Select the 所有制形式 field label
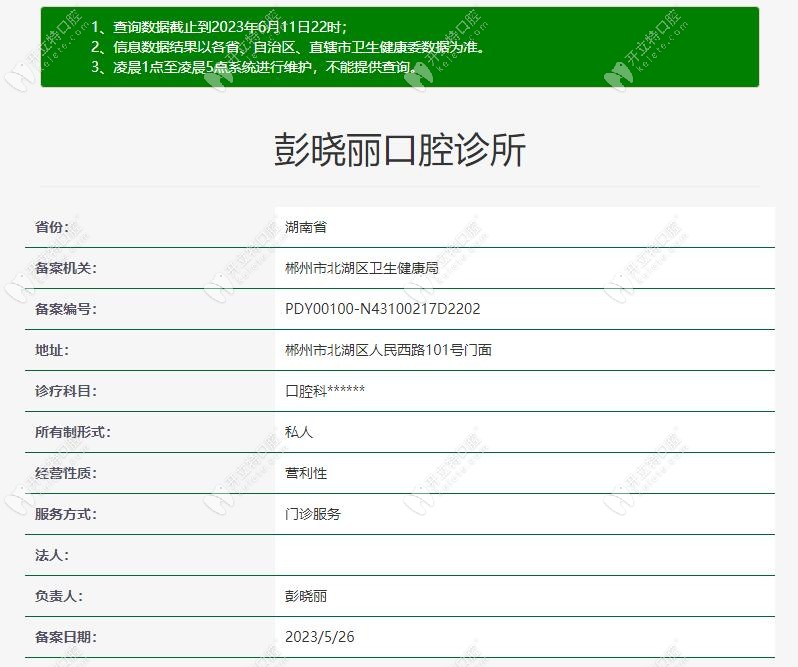 click(73, 432)
